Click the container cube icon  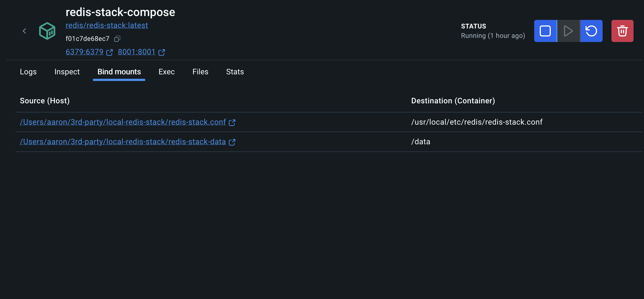click(47, 31)
